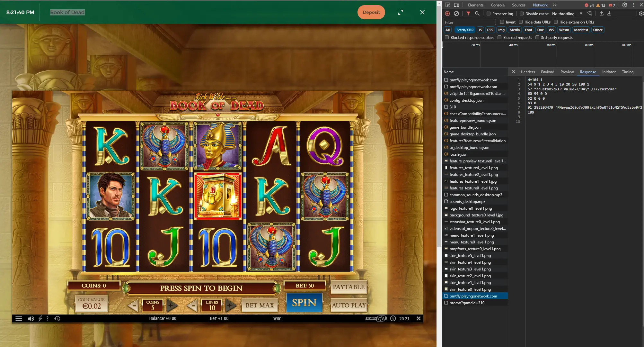Decrease coins with left arrow
Screen dimensions: 644x347
click(x=134, y=305)
